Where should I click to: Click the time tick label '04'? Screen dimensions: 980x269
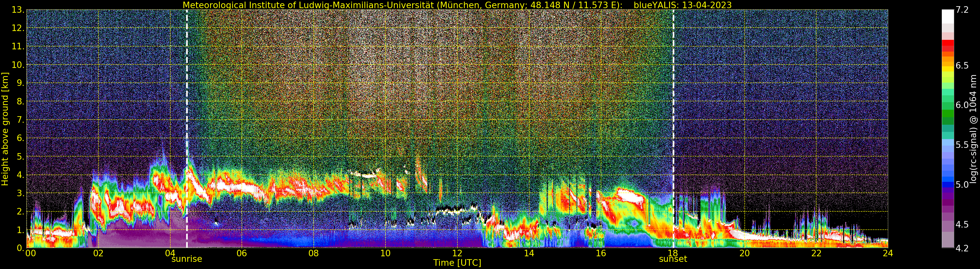coord(170,253)
